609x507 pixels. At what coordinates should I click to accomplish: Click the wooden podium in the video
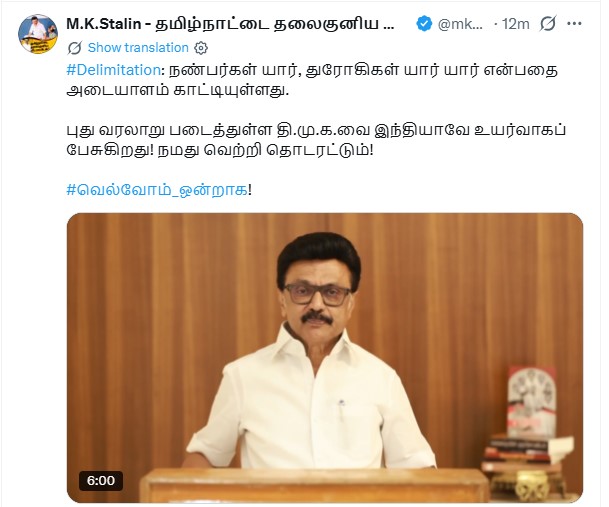315,486
